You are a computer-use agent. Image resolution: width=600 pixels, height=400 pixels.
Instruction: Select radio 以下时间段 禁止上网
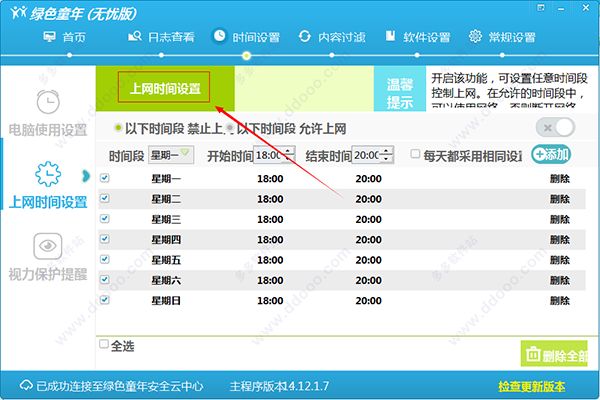[x=118, y=128]
